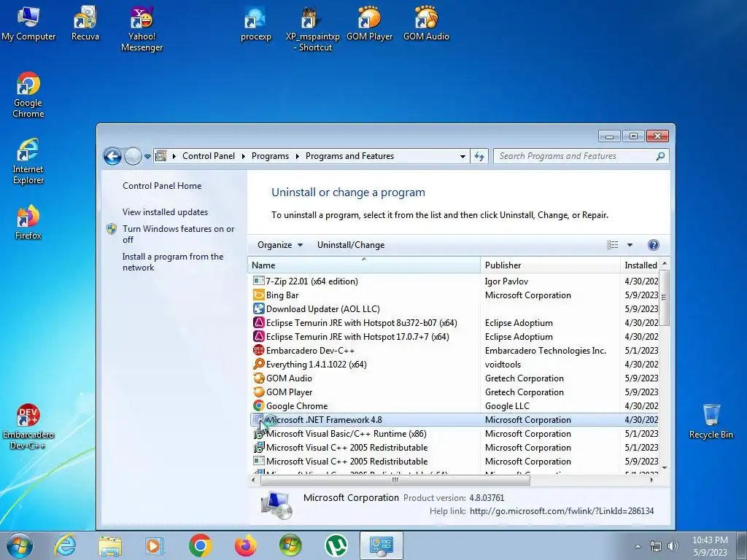Open the go.microsoft.com help link
This screenshot has width=747, height=560.
click(x=562, y=511)
